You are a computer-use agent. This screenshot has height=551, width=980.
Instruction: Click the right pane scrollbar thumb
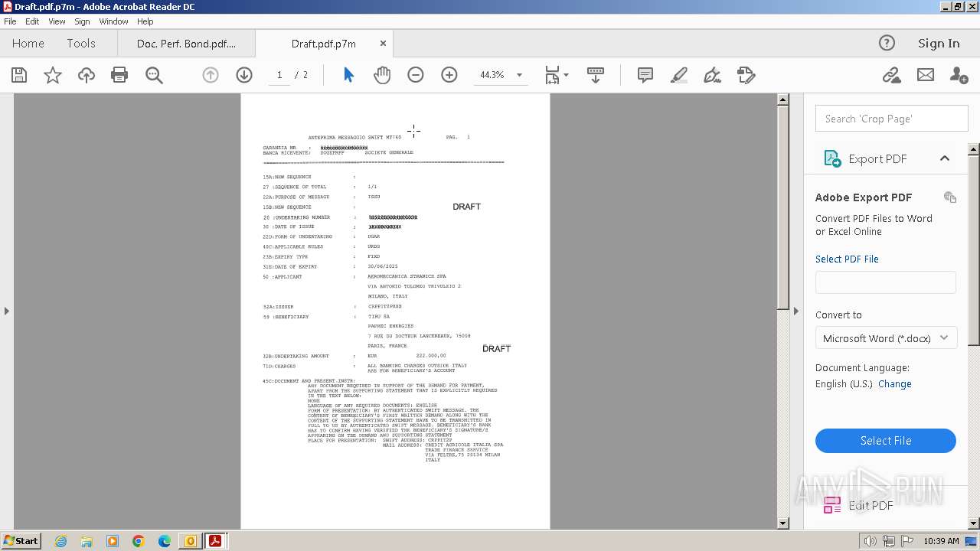pos(974,249)
